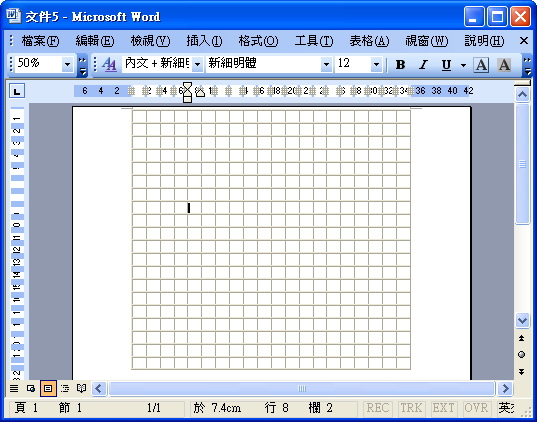Viewport: 537px width, 422px height.
Task: Go to previous page button
Action: [522, 338]
